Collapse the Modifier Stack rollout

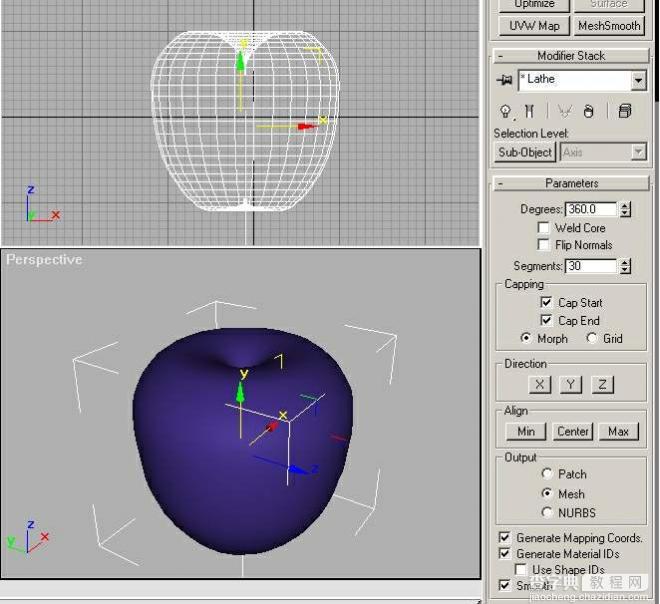point(571,56)
